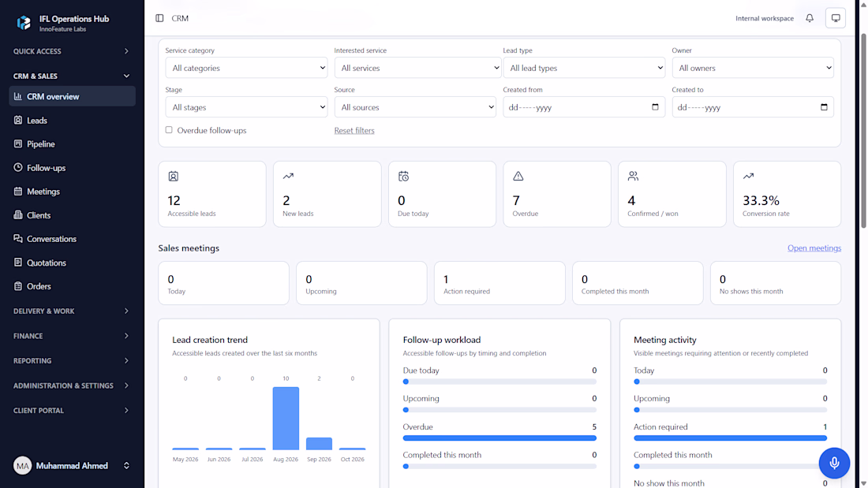Click the Action required meeting progress bar

(730, 438)
